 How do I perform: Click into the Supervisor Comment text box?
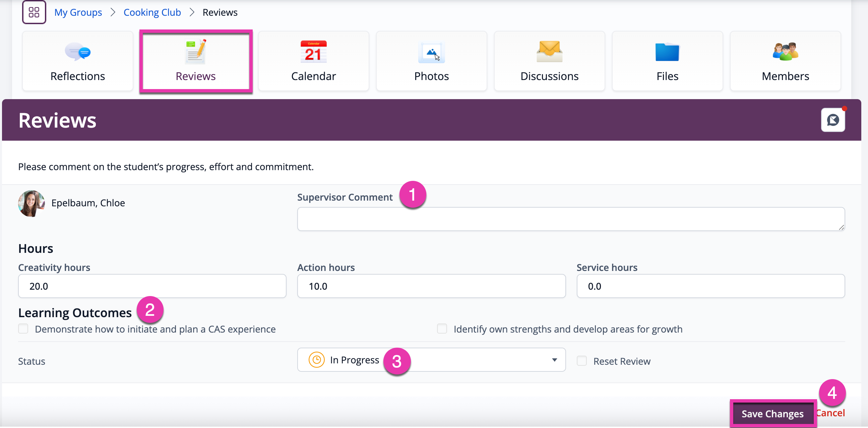pos(571,219)
